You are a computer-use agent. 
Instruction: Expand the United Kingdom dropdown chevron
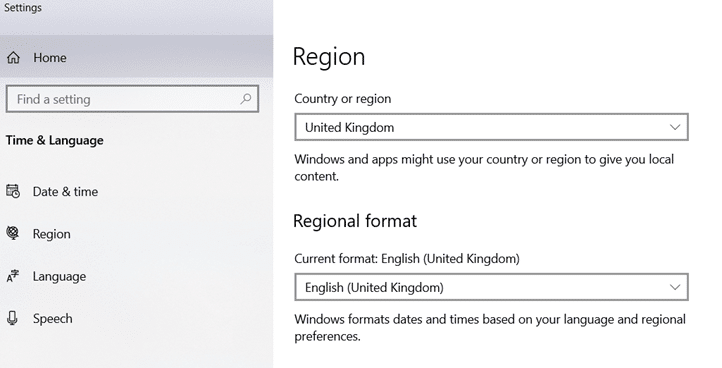click(675, 127)
